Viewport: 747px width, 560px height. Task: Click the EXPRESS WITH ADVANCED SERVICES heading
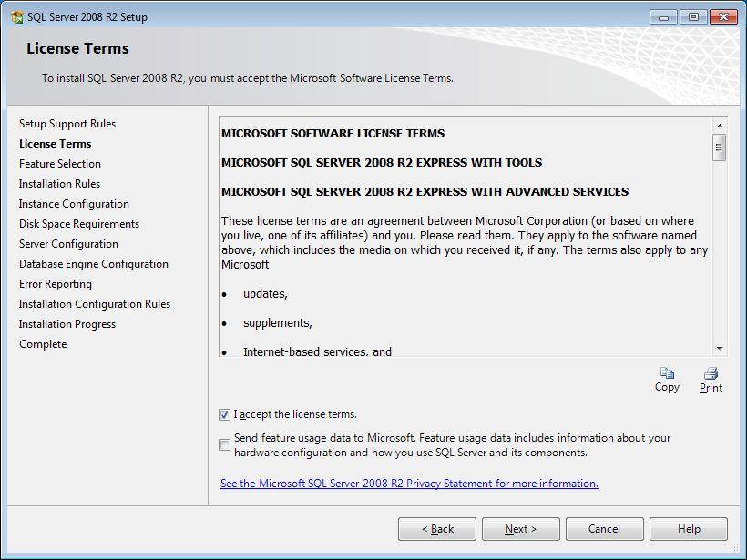coord(425,191)
